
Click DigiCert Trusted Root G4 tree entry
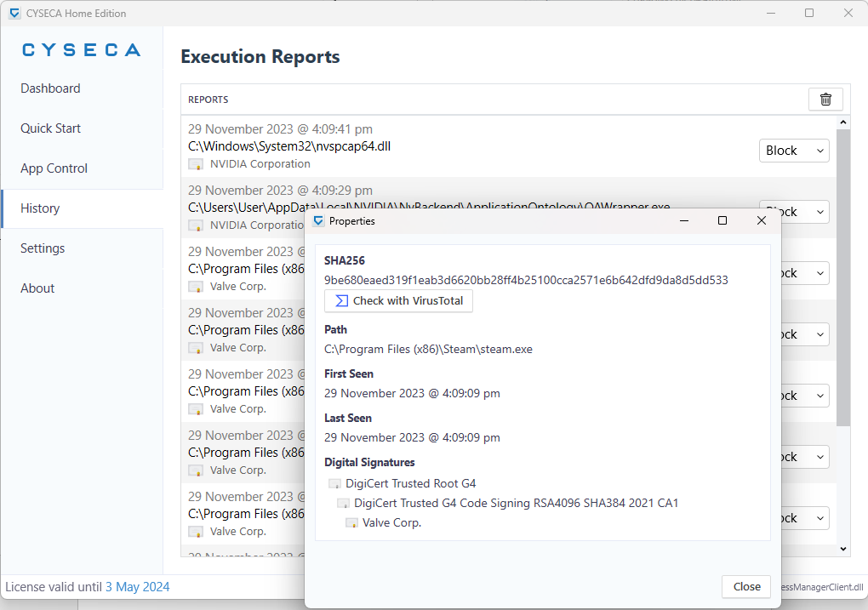point(410,484)
